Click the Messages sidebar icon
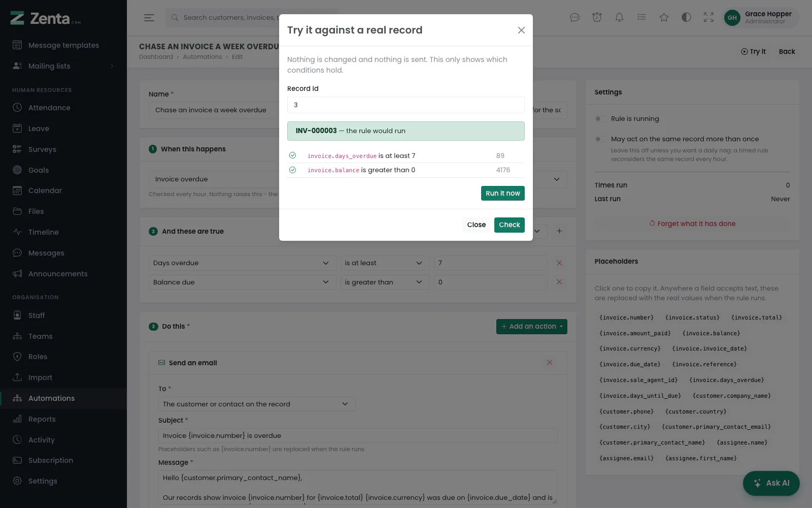The height and width of the screenshot is (508, 812). [x=17, y=253]
